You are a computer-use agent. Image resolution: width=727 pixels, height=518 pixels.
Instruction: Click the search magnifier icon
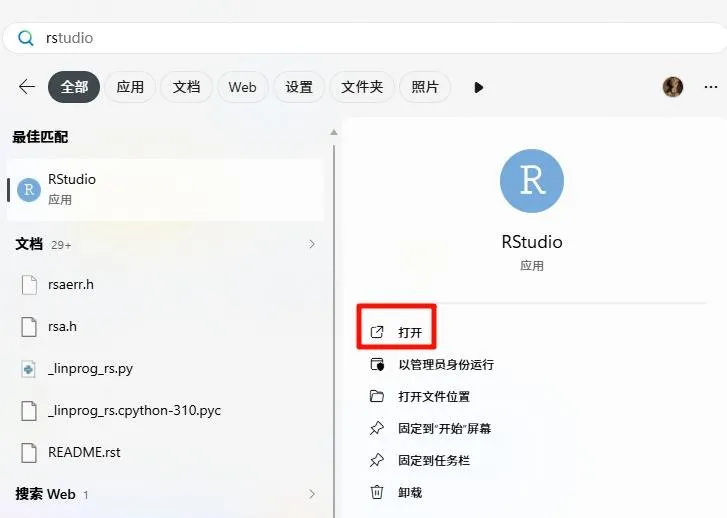26,38
